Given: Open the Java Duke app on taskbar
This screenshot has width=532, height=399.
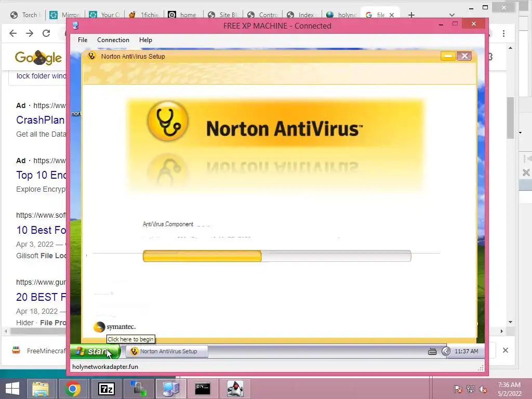Looking at the screenshot, I should [235, 389].
